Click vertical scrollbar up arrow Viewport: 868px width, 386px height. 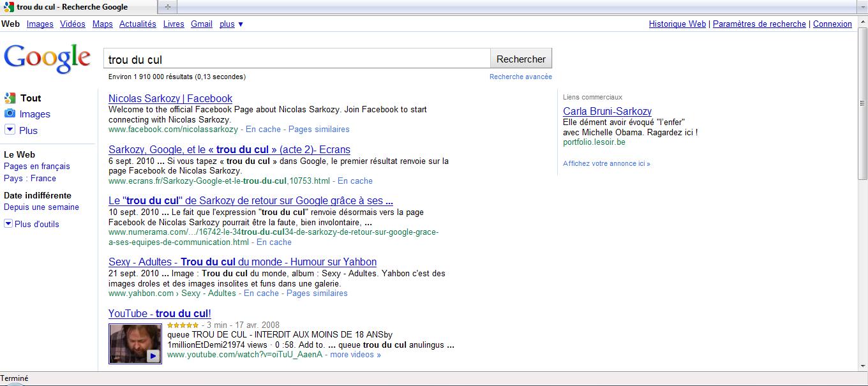pos(863,20)
